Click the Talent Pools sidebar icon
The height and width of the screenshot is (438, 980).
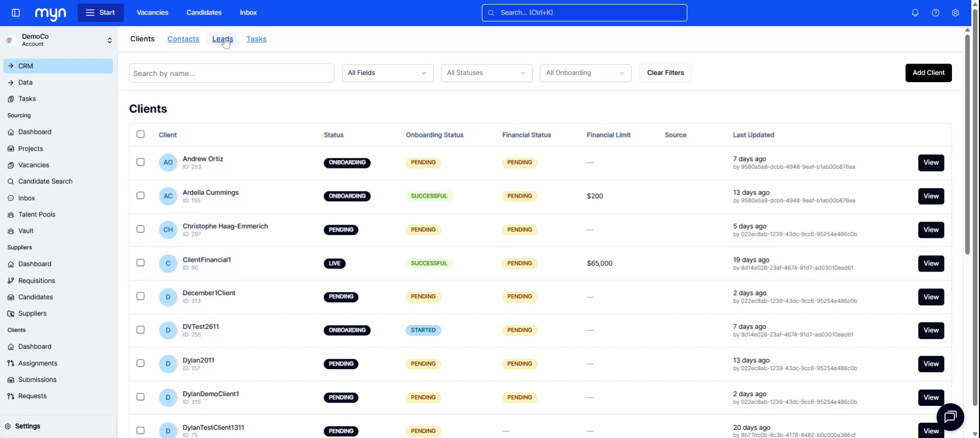click(x=11, y=215)
